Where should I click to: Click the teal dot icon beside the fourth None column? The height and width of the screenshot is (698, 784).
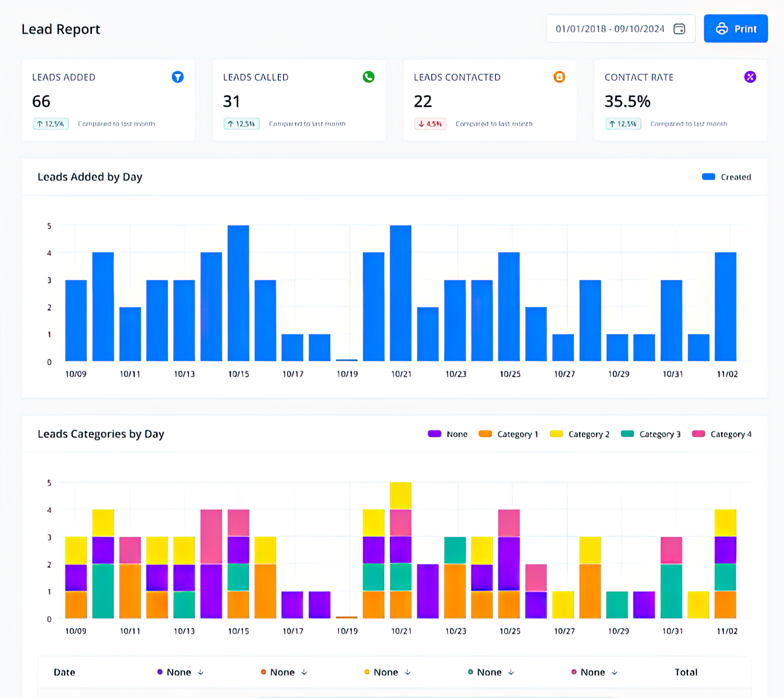pyautogui.click(x=470, y=672)
